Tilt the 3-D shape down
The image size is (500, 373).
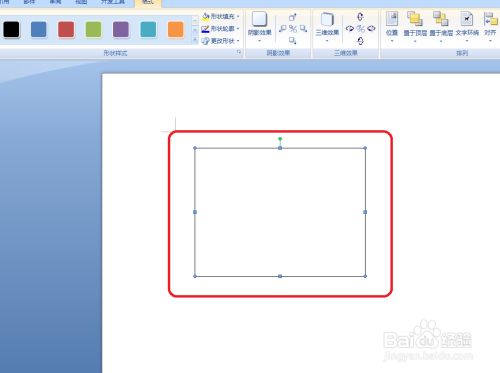(360, 41)
